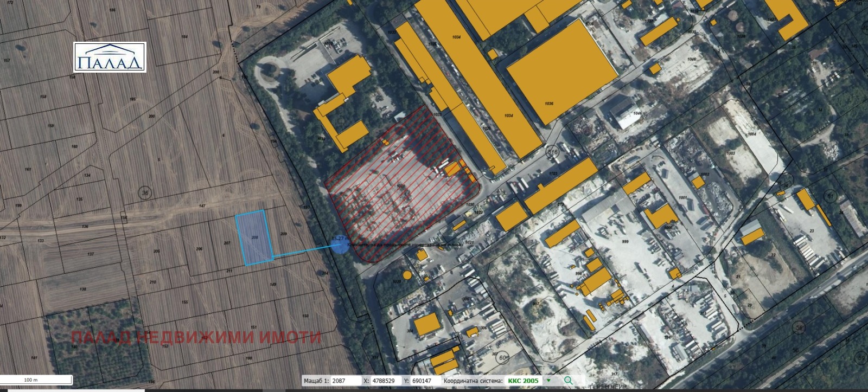Focus the map scale field showing 2087
This screenshot has width=868, height=392.
coord(346,381)
